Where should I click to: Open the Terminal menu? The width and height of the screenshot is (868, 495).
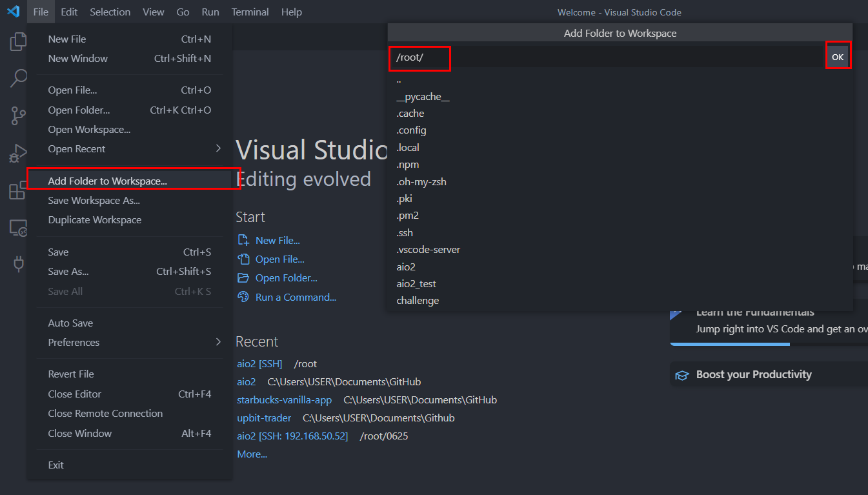[x=250, y=12]
